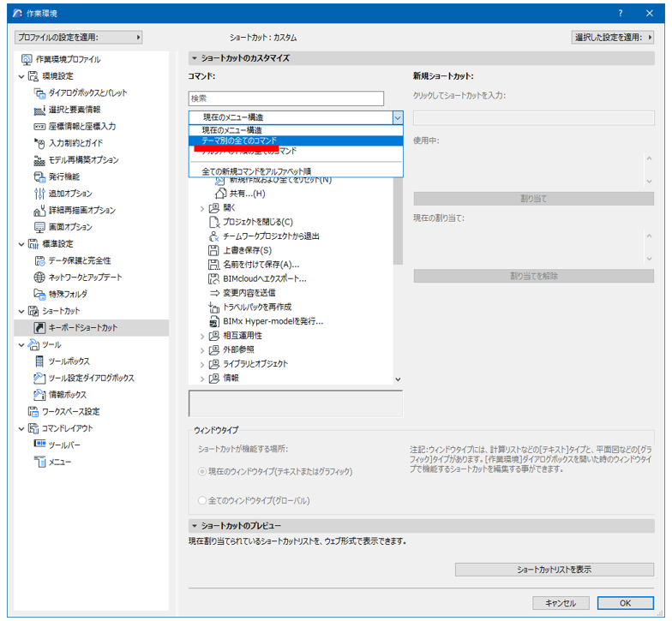Expand the 情報 command folder
The image size is (672, 621).
[202, 379]
